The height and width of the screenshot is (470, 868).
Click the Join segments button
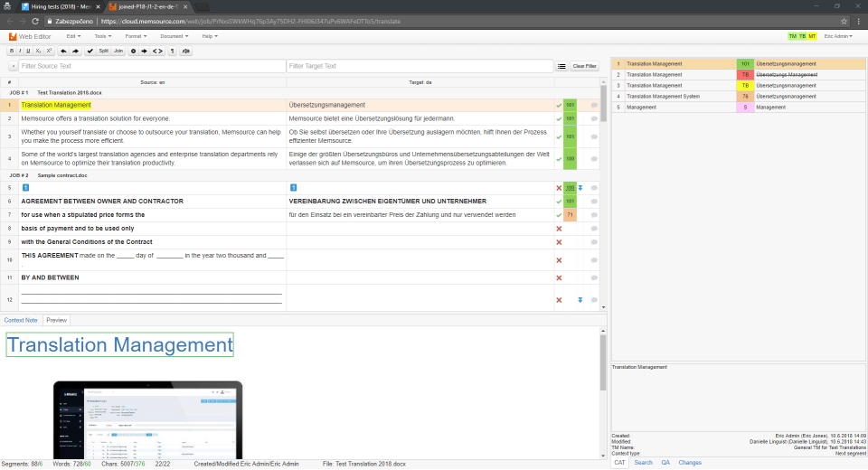(118, 51)
